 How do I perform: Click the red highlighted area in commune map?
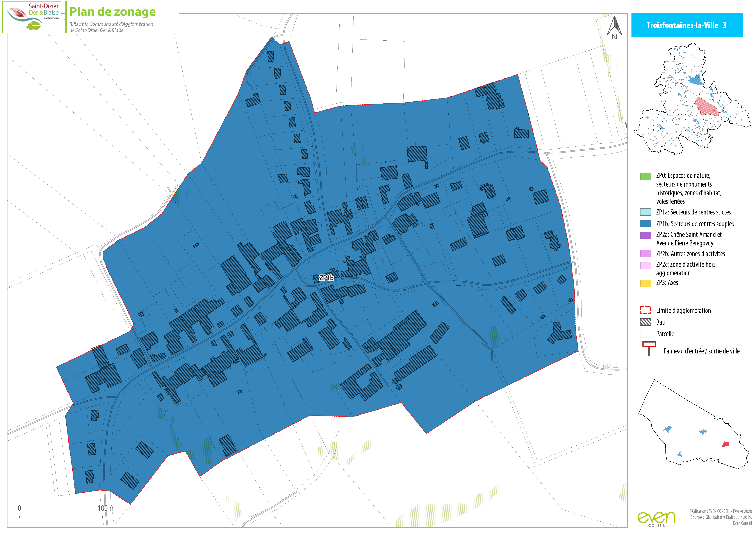point(725,444)
